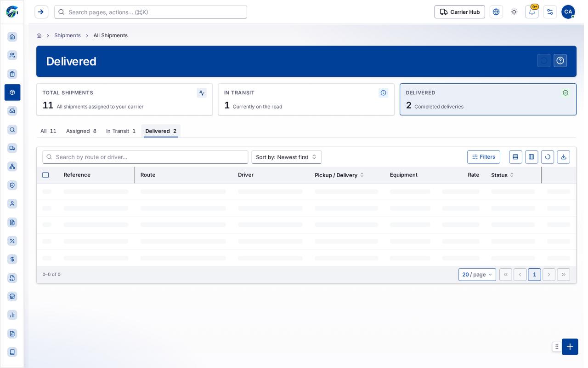Select the Total Shipments summary card

(124, 99)
